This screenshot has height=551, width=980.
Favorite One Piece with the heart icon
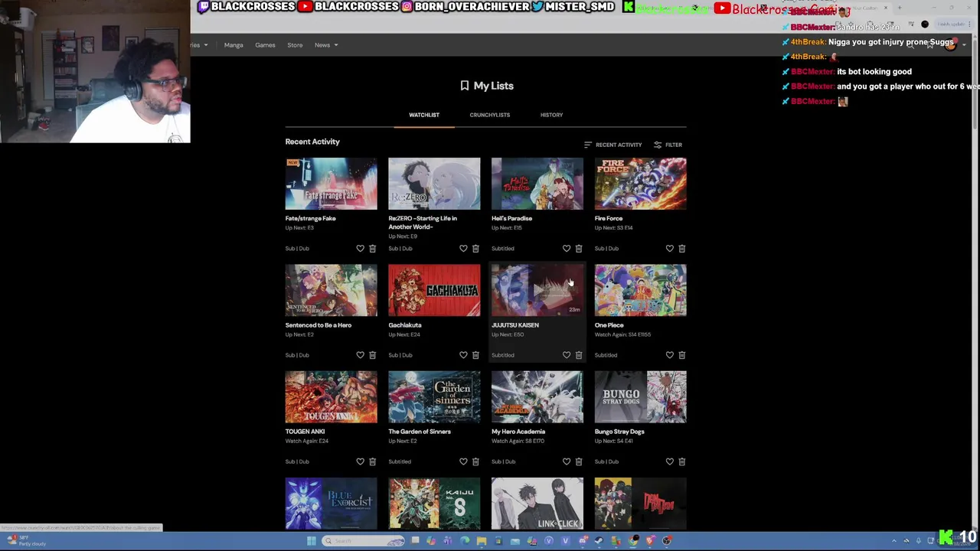point(670,355)
